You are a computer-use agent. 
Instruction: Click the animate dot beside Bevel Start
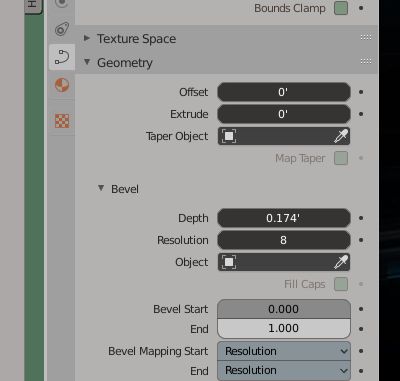tap(361, 309)
